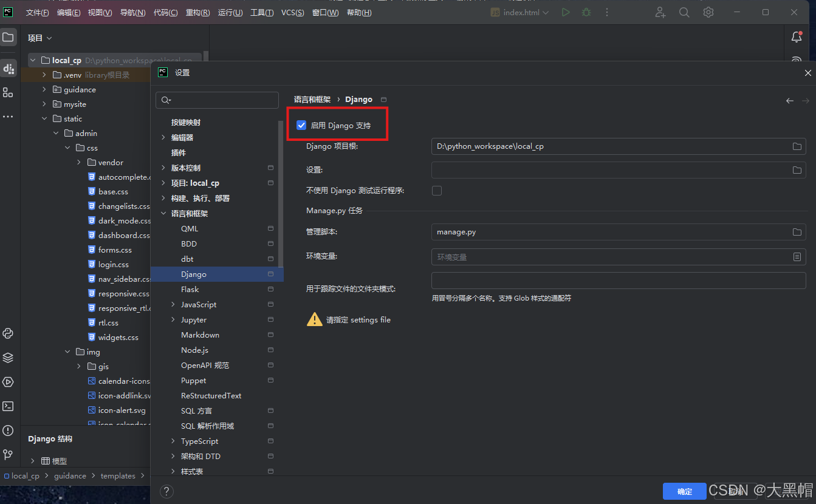Collapse the 语言和框架 settings category
816x504 pixels.
(163, 214)
